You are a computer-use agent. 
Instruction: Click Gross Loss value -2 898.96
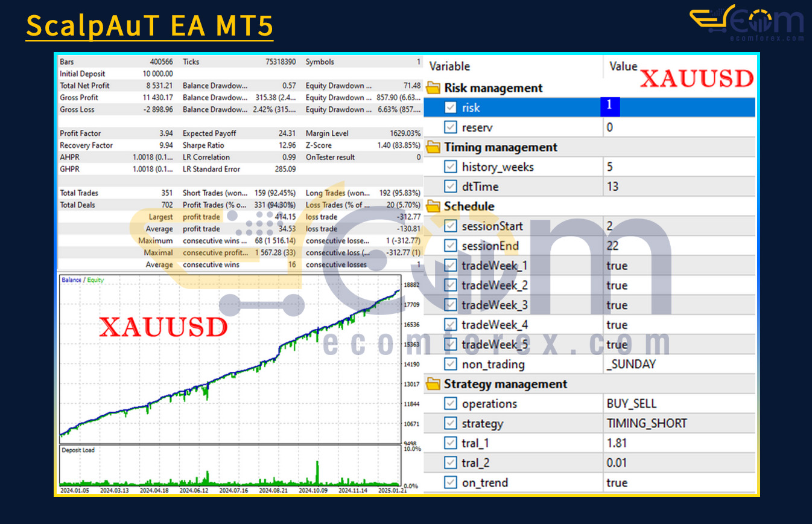[x=157, y=109]
